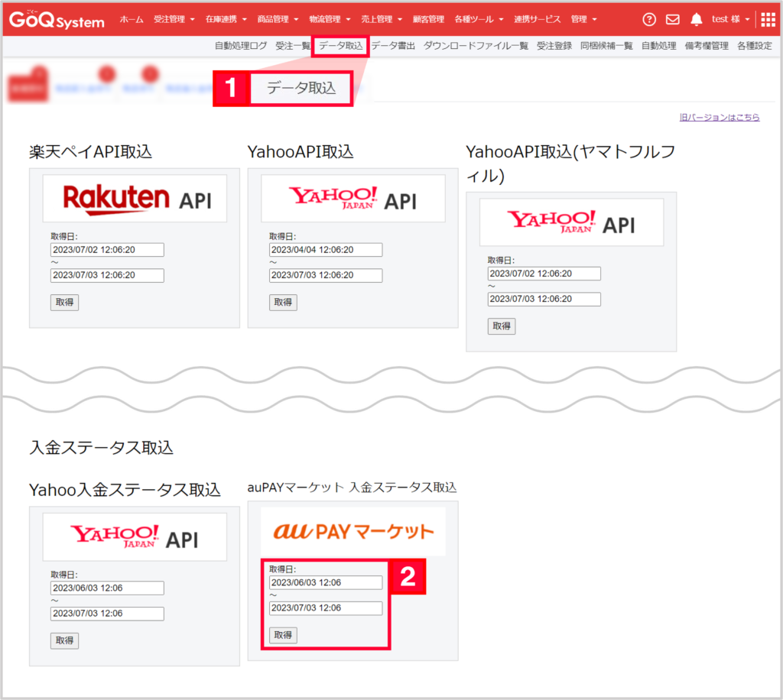Open the 旧バージョンはこちら link
The width and height of the screenshot is (783, 700).
(718, 117)
